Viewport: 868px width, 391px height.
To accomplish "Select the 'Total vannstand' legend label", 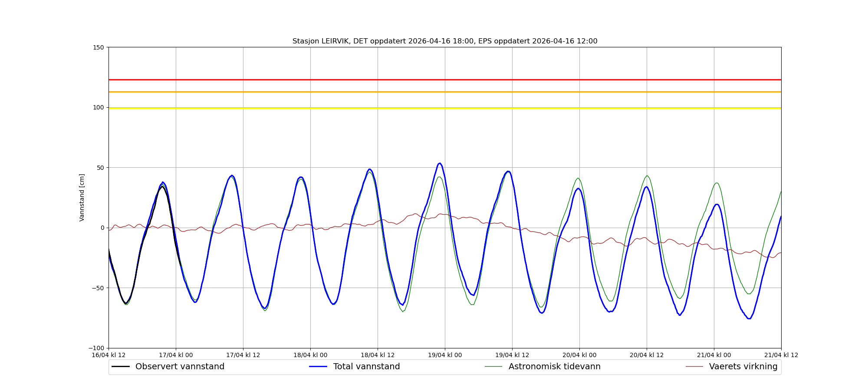I will (x=366, y=367).
